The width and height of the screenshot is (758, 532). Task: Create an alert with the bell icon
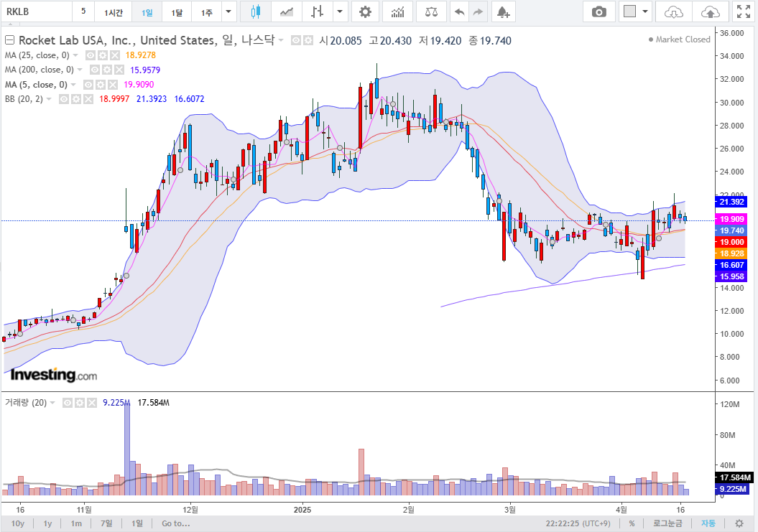coord(503,11)
